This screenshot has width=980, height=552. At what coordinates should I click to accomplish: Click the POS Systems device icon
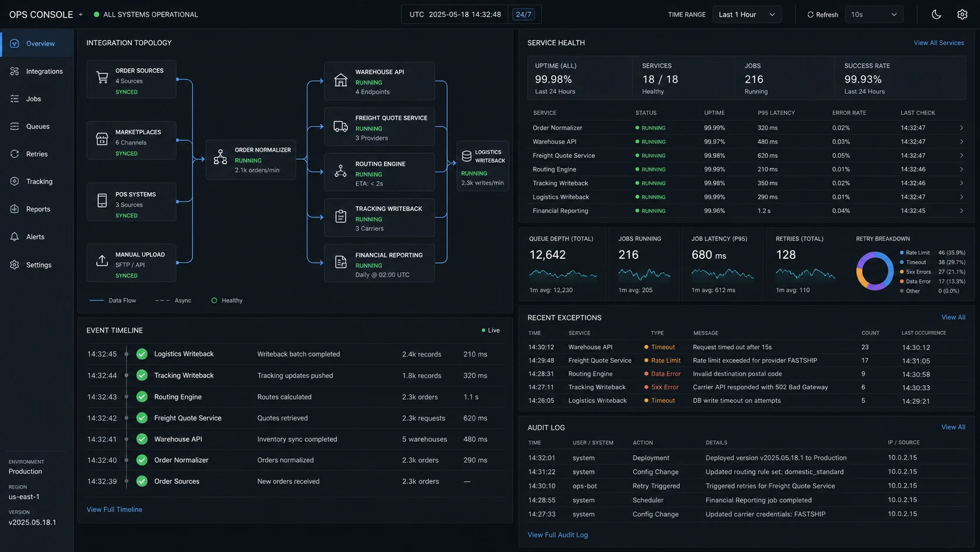pos(102,201)
